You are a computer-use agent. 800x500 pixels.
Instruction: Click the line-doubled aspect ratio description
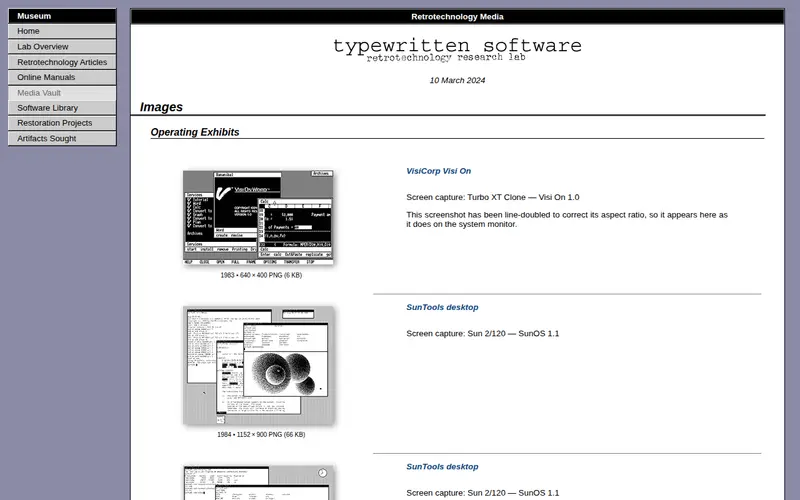[x=567, y=219]
